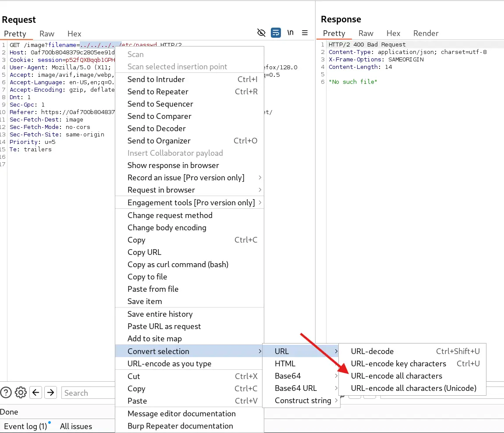Open Request panel hamburger menu

(305, 32)
